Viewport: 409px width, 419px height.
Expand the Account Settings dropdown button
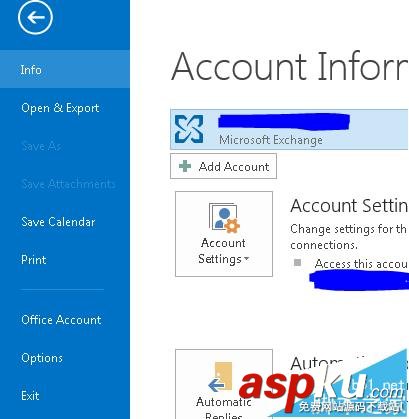(224, 234)
